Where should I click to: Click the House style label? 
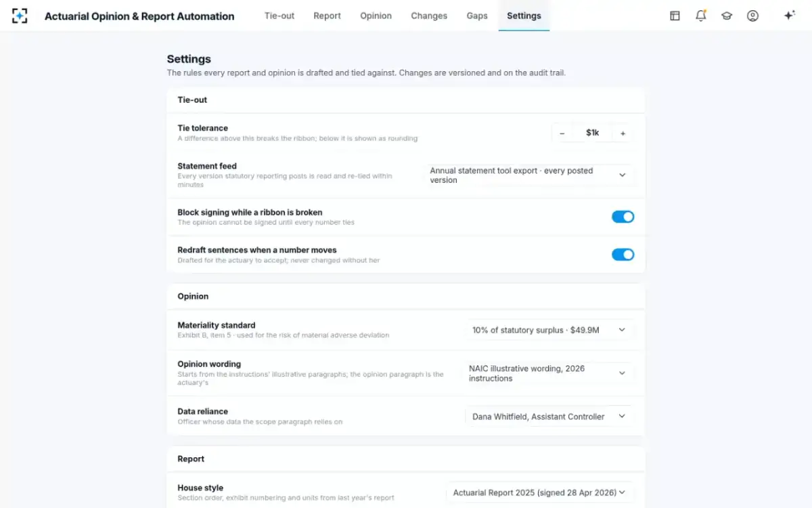click(x=200, y=488)
